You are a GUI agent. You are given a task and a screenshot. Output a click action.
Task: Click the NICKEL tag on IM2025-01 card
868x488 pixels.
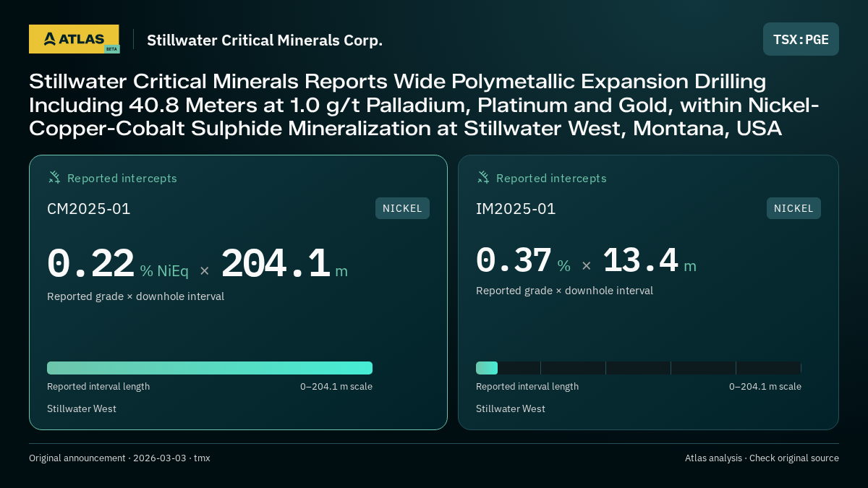(793, 208)
